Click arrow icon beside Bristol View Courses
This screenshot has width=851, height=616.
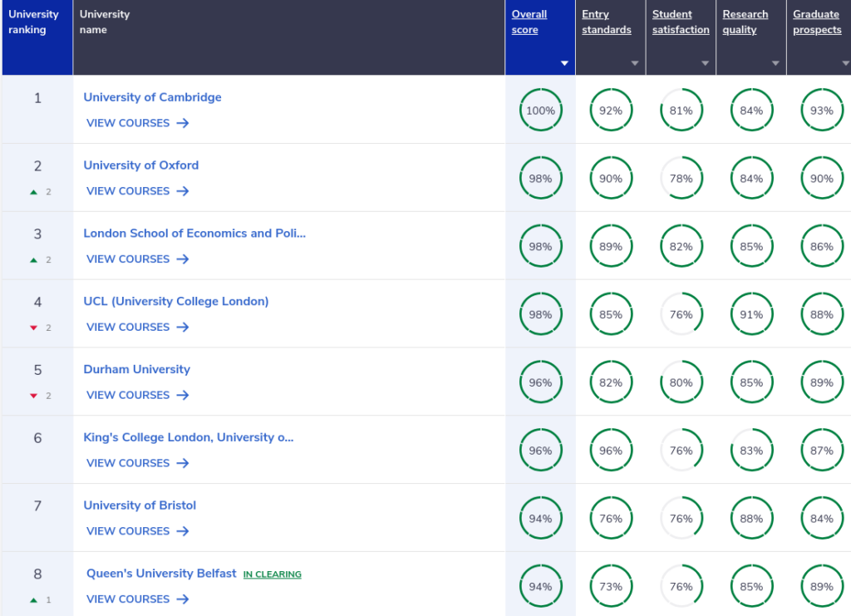click(183, 531)
